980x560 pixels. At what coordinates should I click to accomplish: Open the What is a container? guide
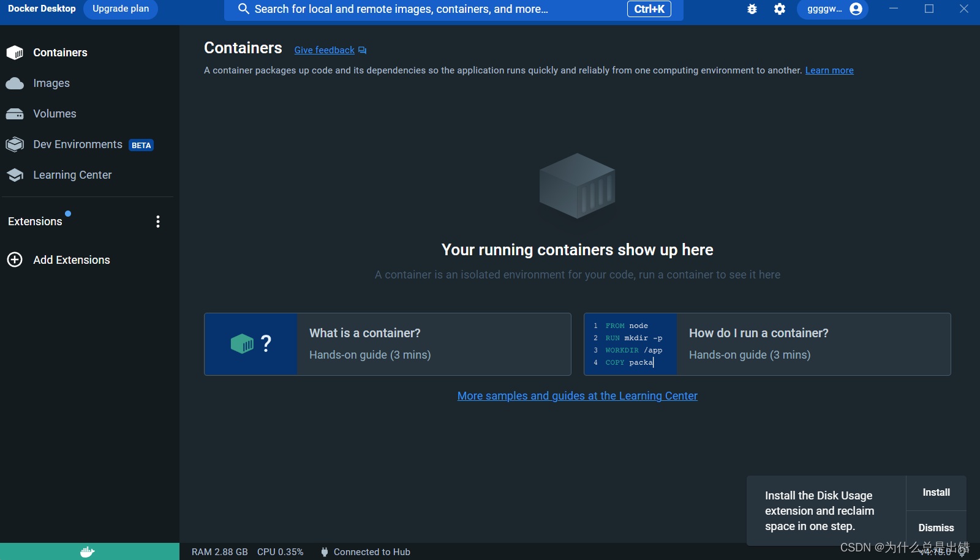(x=388, y=344)
